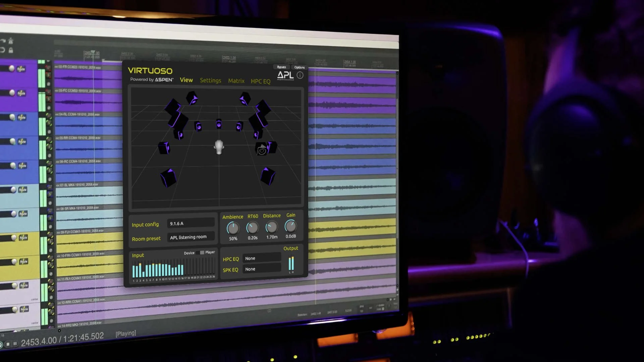The image size is (644, 362).
Task: Select the center speaker in the 3D view
Action: point(219,124)
